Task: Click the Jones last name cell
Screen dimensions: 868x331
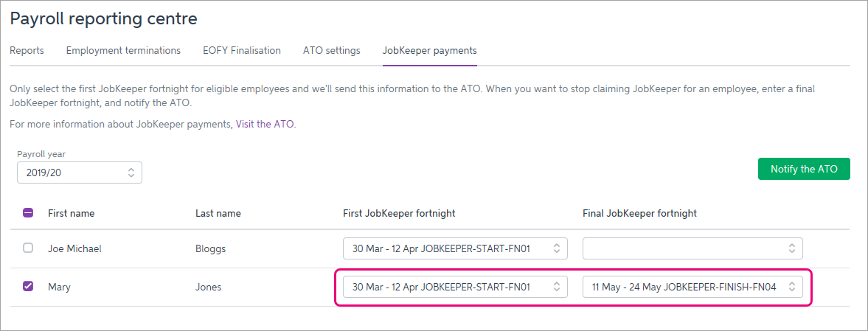Action: tap(208, 287)
